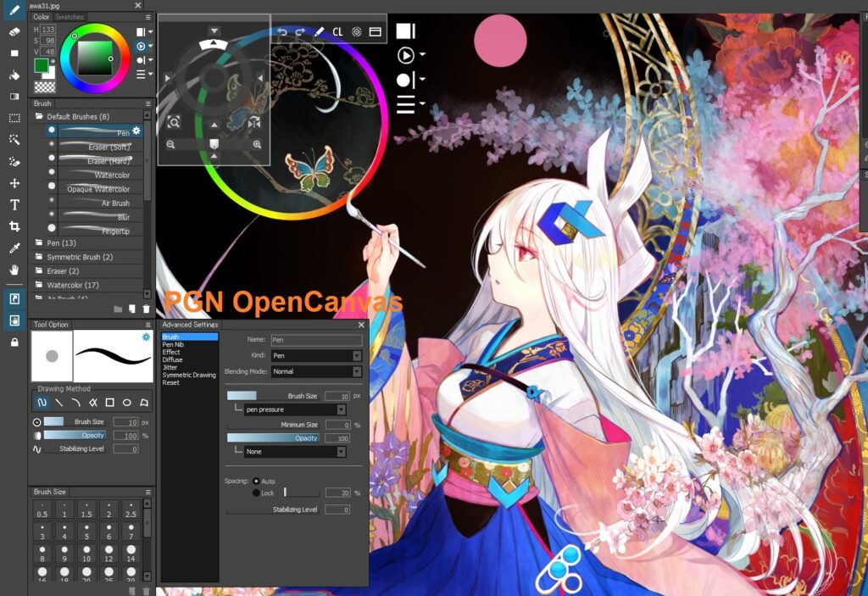Choose the Move layer tool
The image size is (868, 596).
point(14,183)
